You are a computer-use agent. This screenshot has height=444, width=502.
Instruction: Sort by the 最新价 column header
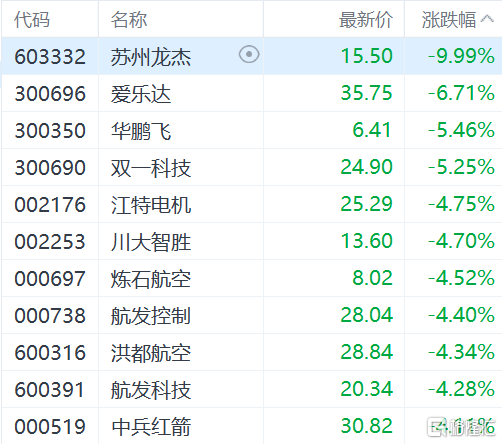click(366, 20)
